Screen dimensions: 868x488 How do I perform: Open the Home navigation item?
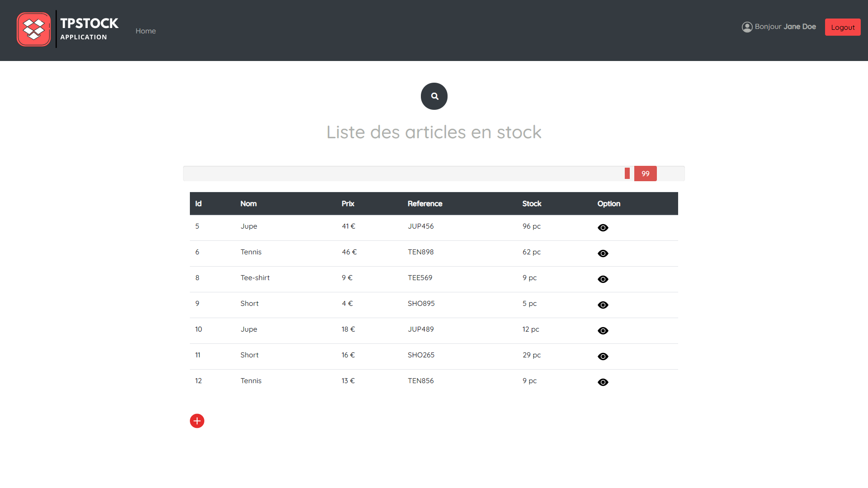(145, 31)
